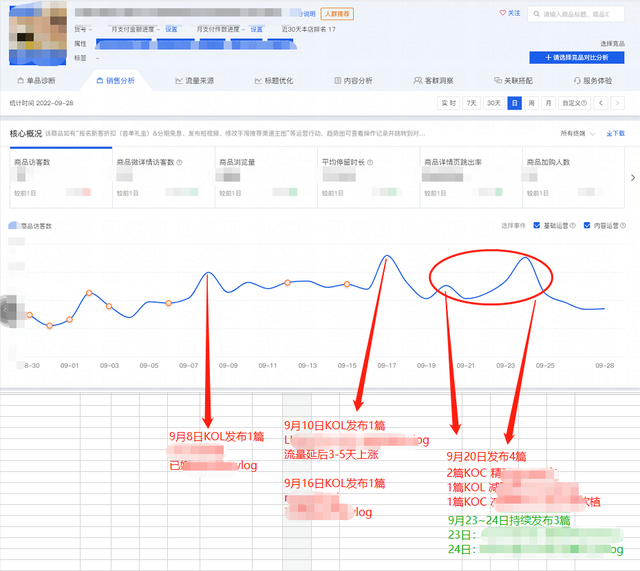Open the 自定义 date range picker
Viewport: 640px width, 571px height.
(573, 103)
